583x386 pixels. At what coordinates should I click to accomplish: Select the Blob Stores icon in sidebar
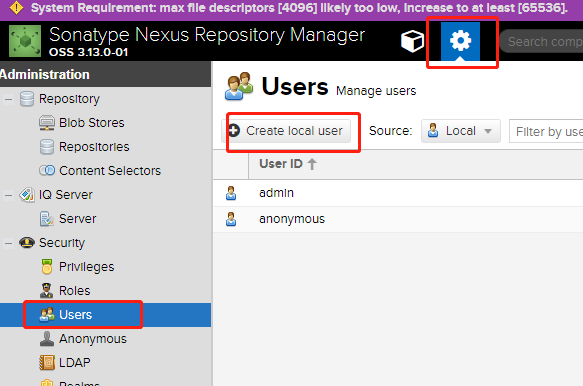click(47, 123)
